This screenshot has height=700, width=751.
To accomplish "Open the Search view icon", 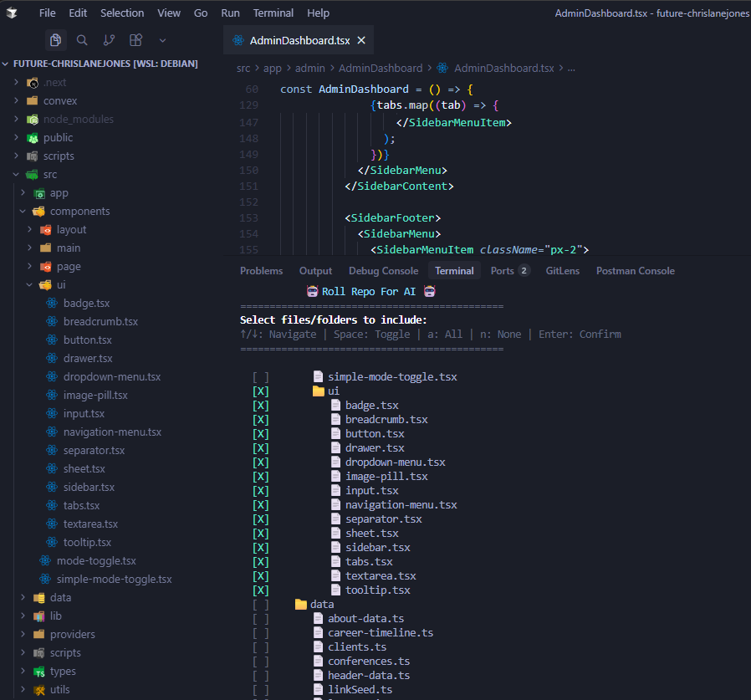I will pos(83,40).
